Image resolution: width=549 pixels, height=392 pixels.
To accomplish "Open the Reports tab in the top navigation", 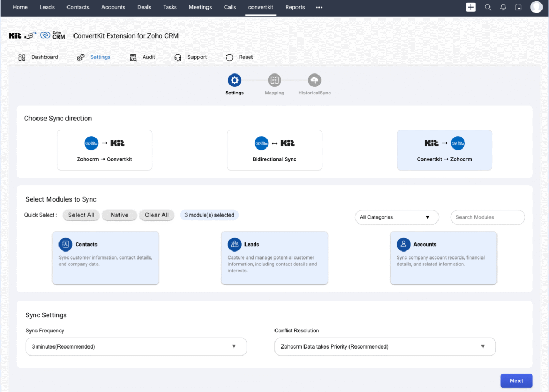I will tap(295, 8).
